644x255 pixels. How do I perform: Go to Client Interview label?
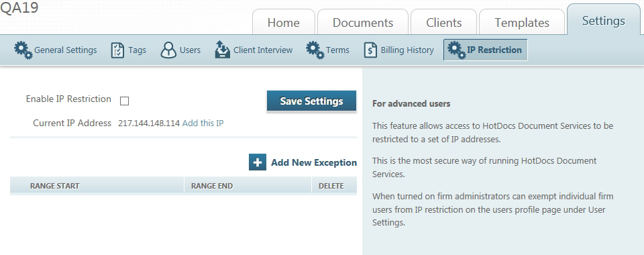[263, 50]
